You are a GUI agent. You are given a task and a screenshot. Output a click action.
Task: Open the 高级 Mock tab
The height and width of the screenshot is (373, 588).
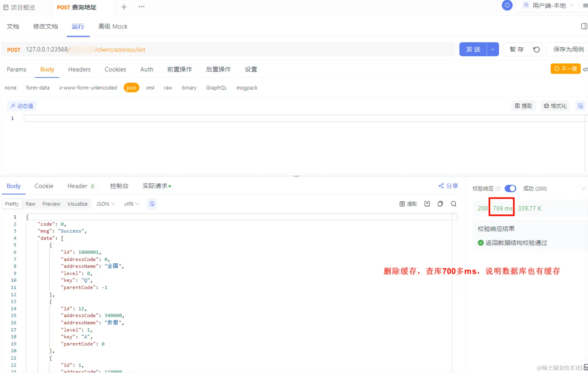pyautogui.click(x=113, y=26)
